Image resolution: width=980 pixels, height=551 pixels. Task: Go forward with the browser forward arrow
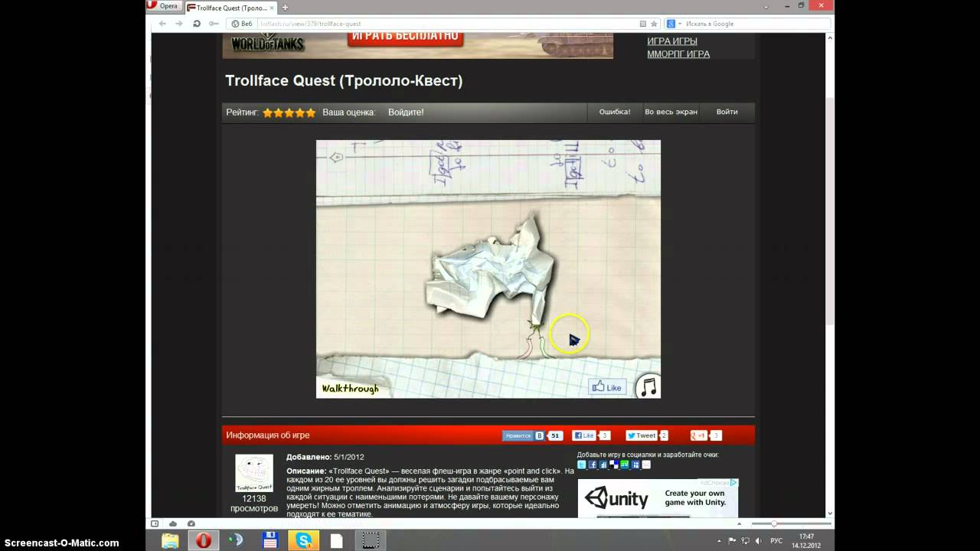click(179, 24)
